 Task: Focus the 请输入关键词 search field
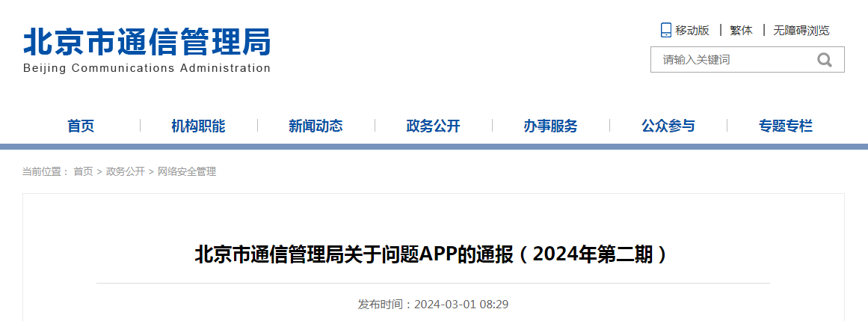click(x=729, y=60)
